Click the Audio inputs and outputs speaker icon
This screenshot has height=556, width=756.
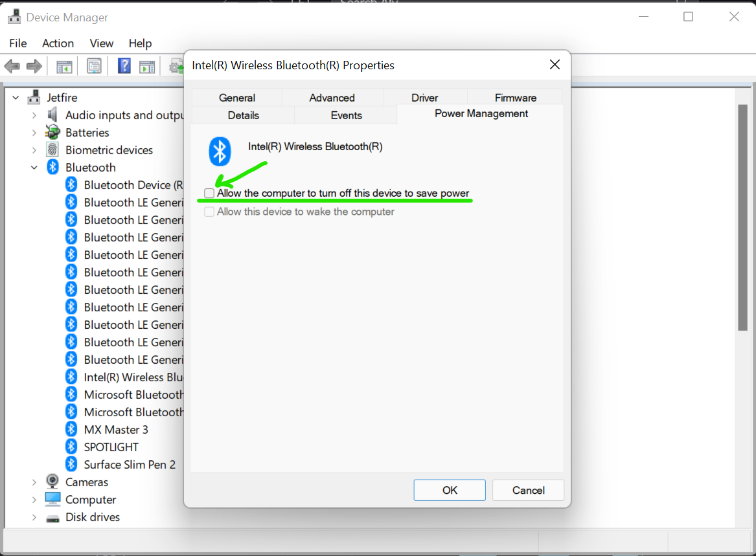point(52,115)
